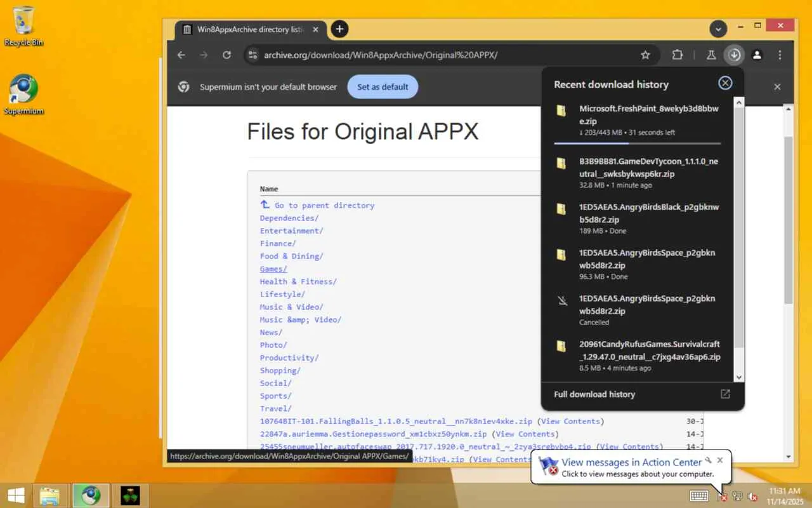Click the AngryBirdsBlack zip file icon
812x508 pixels.
[561, 209]
